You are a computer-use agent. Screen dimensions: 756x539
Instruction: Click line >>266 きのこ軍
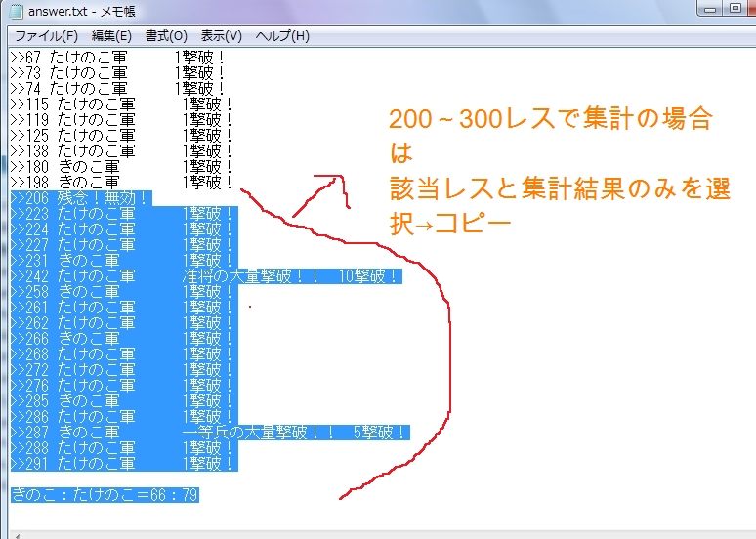point(124,339)
